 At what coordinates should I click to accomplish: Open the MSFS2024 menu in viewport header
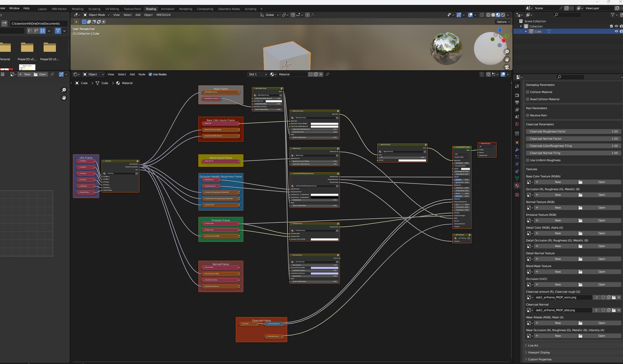click(x=163, y=15)
